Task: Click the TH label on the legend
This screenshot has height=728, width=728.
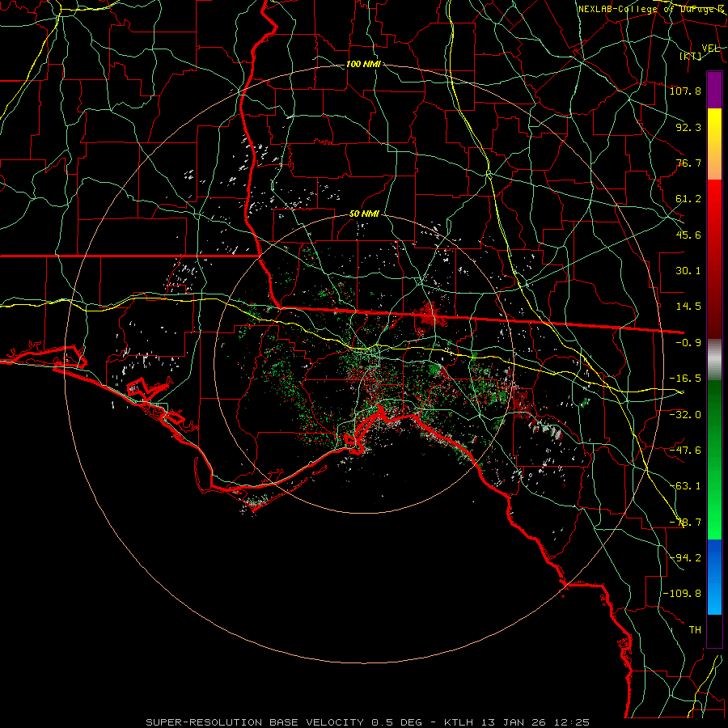Action: (x=695, y=629)
